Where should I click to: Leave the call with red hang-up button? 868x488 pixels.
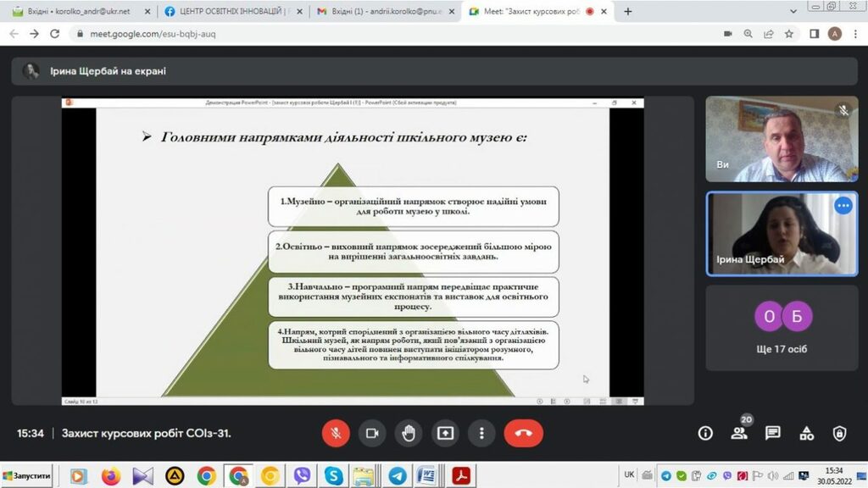pyautogui.click(x=523, y=433)
